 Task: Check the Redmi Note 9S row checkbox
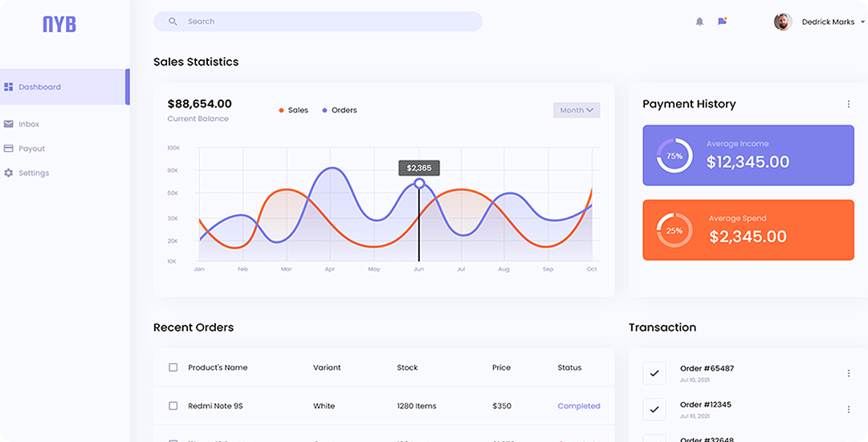point(173,406)
